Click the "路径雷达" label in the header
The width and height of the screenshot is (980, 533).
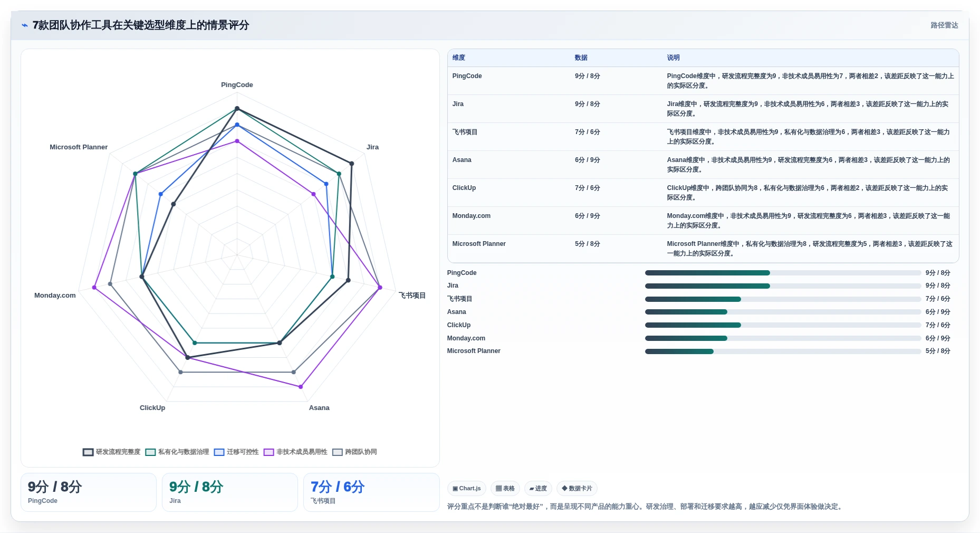click(944, 25)
